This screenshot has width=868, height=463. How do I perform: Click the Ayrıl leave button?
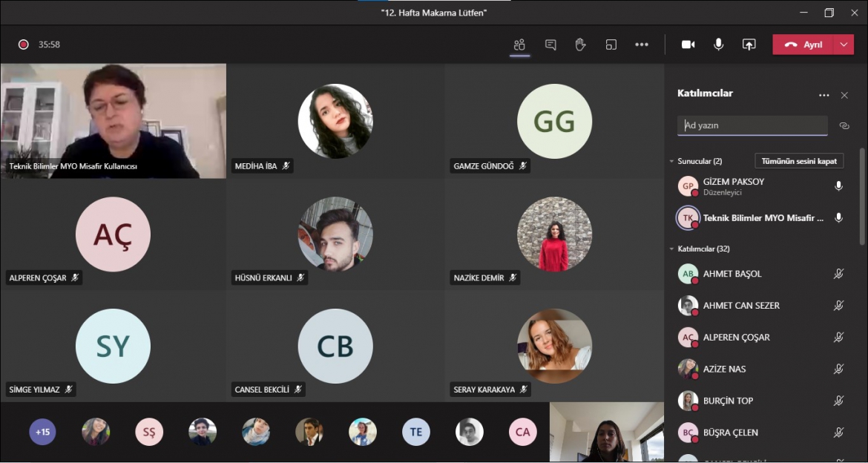coord(804,45)
